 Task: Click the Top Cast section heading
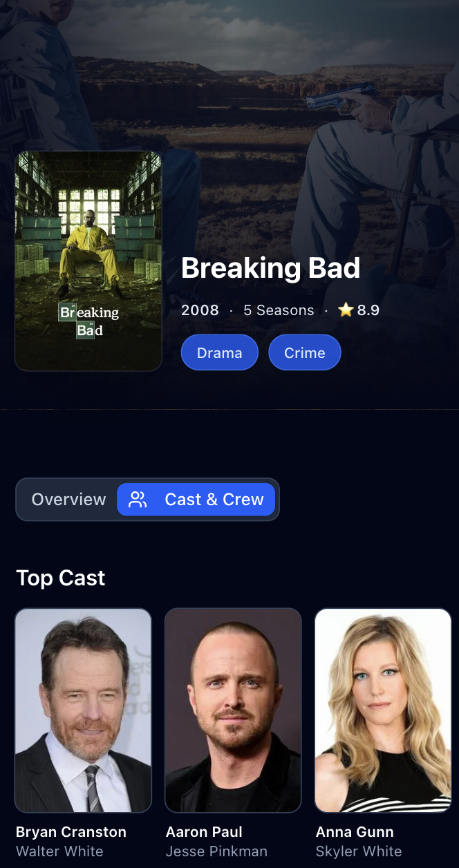61,578
